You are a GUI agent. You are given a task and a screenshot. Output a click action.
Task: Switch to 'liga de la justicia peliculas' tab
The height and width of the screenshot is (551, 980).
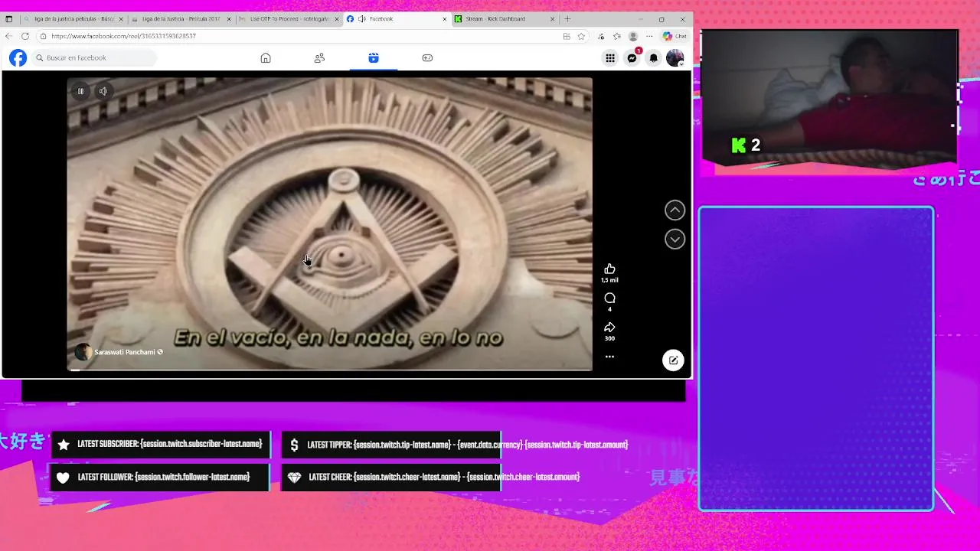click(74, 19)
